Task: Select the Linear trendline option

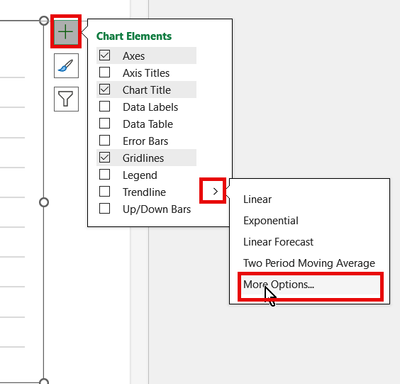Action: tap(257, 199)
